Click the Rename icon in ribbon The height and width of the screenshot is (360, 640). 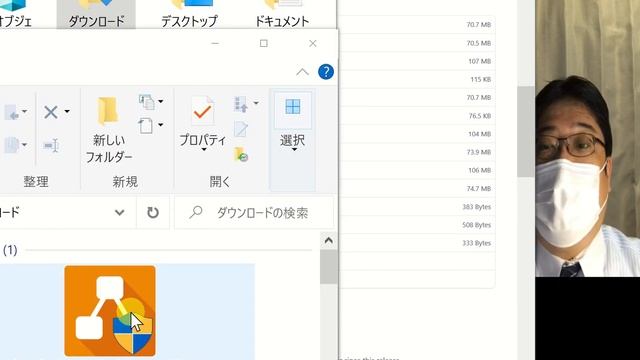point(51,145)
